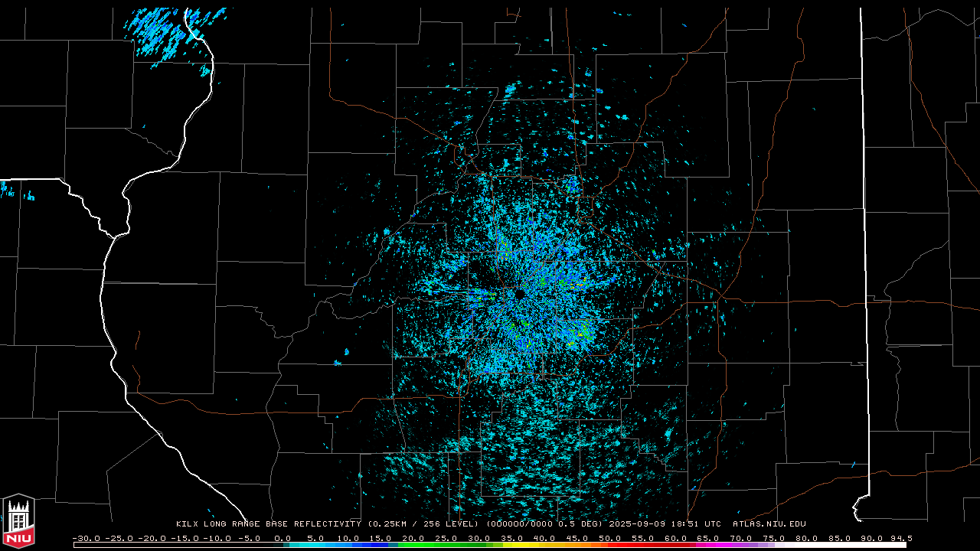The width and height of the screenshot is (980, 551).
Task: Click the 50.0 scale label
Action: pos(610,538)
